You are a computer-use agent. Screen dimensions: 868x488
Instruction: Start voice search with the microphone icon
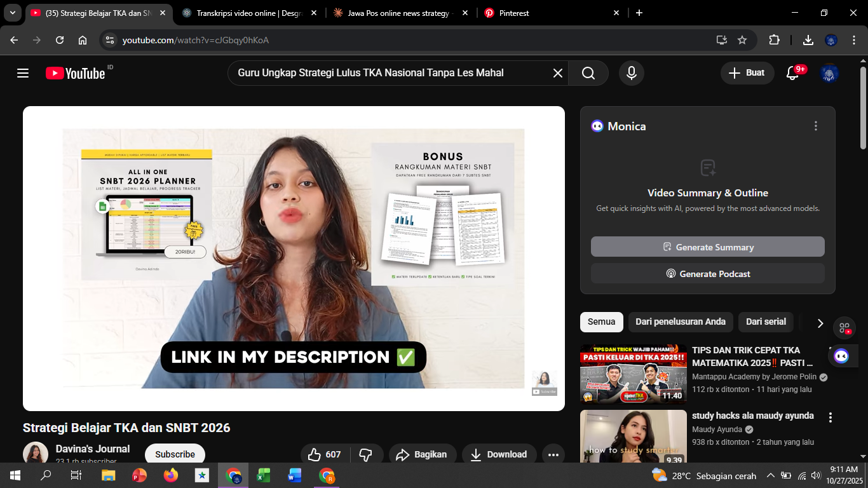631,73
